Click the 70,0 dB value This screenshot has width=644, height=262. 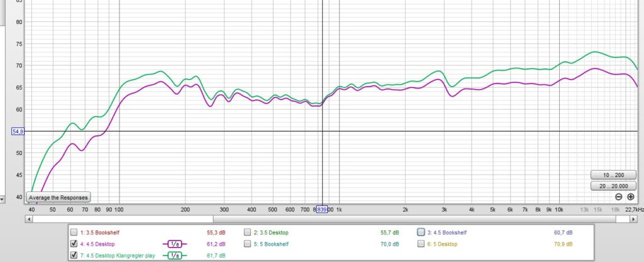[390, 244]
